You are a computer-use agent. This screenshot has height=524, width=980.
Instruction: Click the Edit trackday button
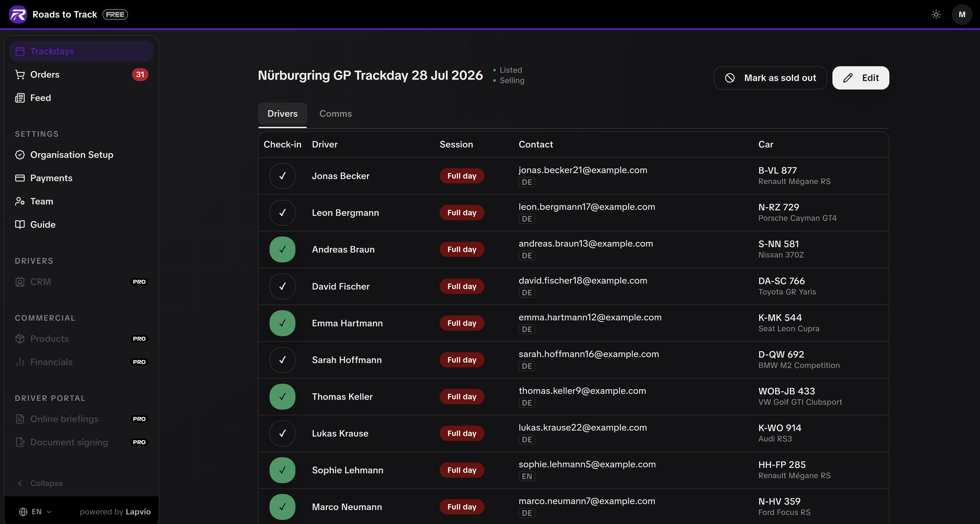(861, 78)
